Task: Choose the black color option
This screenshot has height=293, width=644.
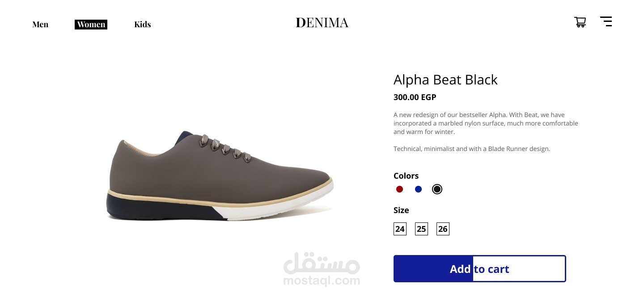Action: point(437,189)
